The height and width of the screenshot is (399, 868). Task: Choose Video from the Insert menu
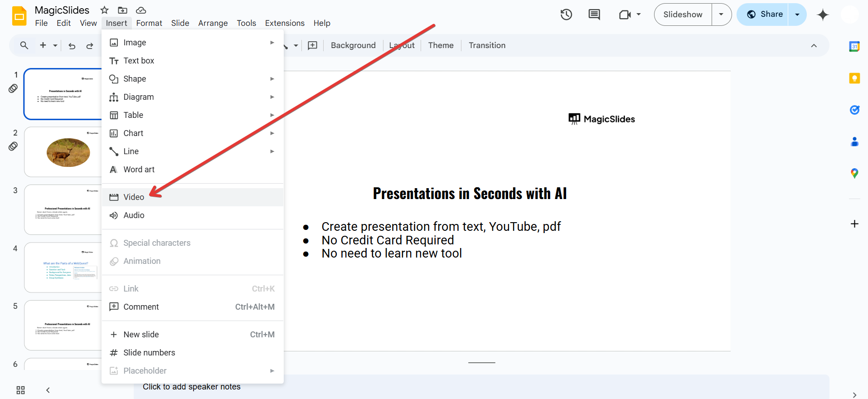coord(193,197)
